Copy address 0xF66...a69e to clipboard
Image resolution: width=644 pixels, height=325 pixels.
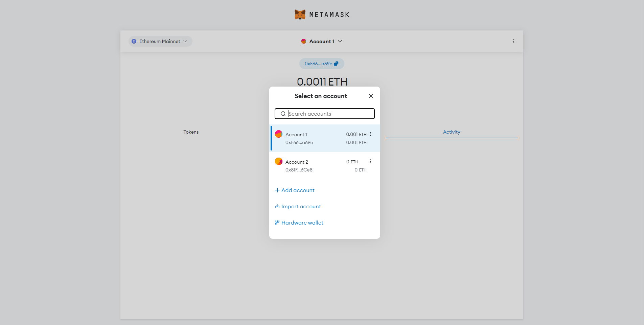click(x=322, y=64)
